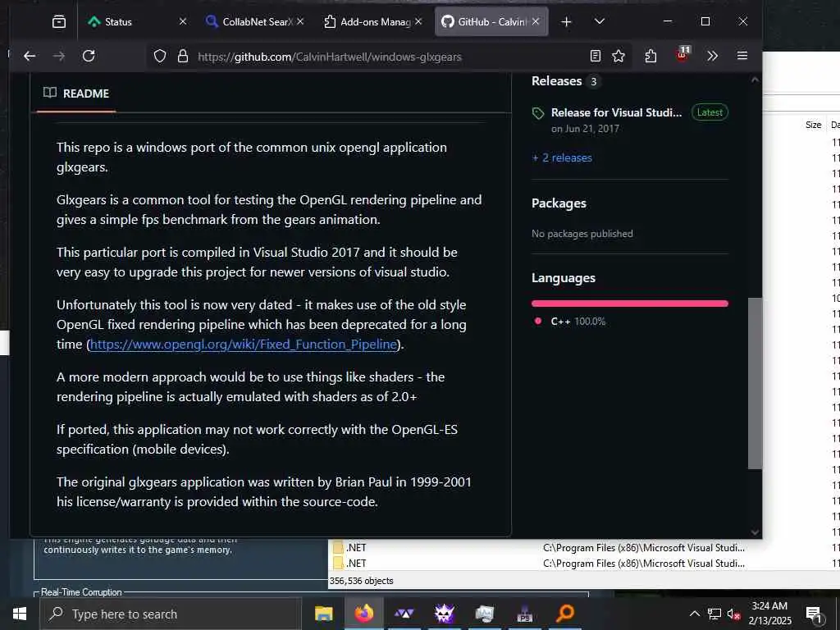840x630 pixels.
Task: Open orange magnifier search app on taskbar
Action: pos(564,614)
